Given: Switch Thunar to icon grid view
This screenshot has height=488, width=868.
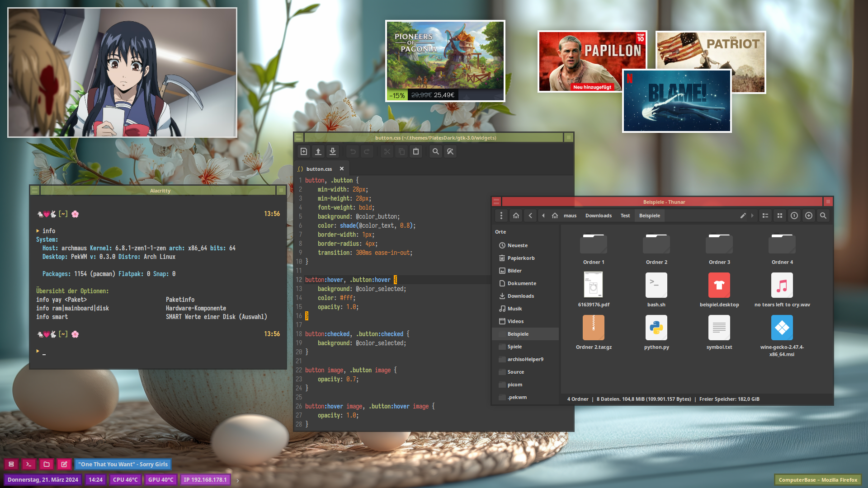Looking at the screenshot, I should (780, 216).
